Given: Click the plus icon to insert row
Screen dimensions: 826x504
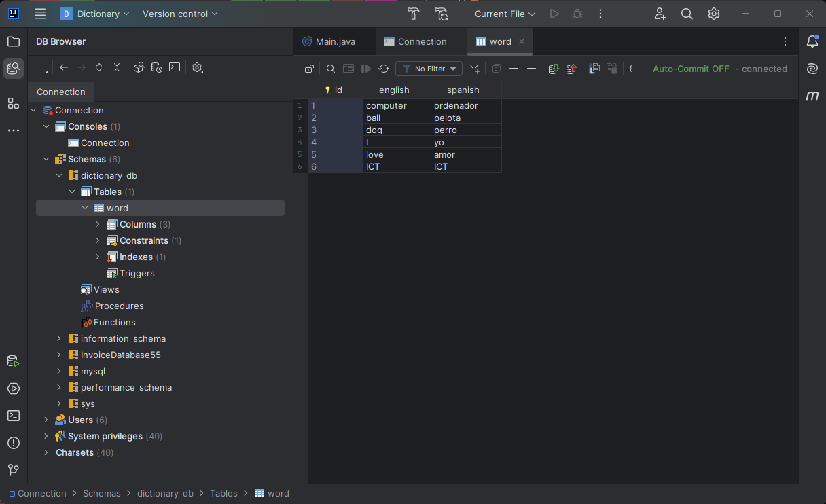Looking at the screenshot, I should click(x=514, y=69).
